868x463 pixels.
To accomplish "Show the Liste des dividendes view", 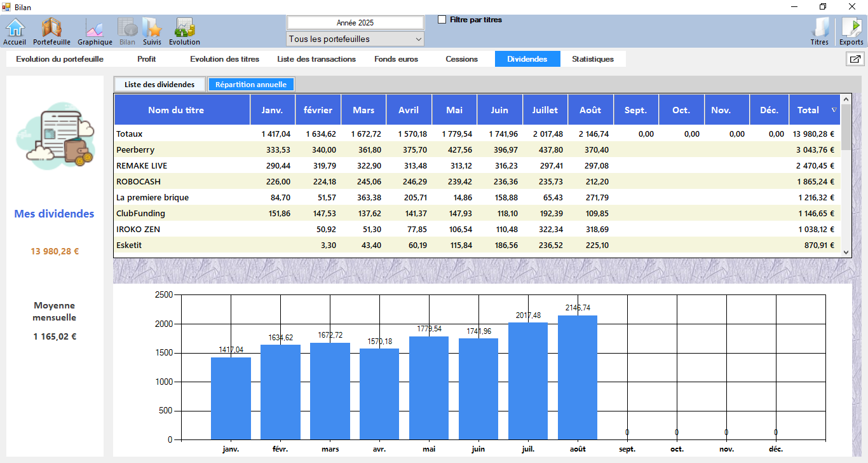I will 159,85.
